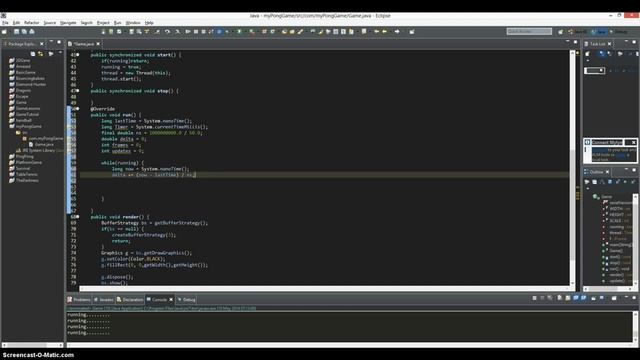This screenshot has height=360, width=640.
Task: Click the Save toolbar icon
Action: [16, 31]
